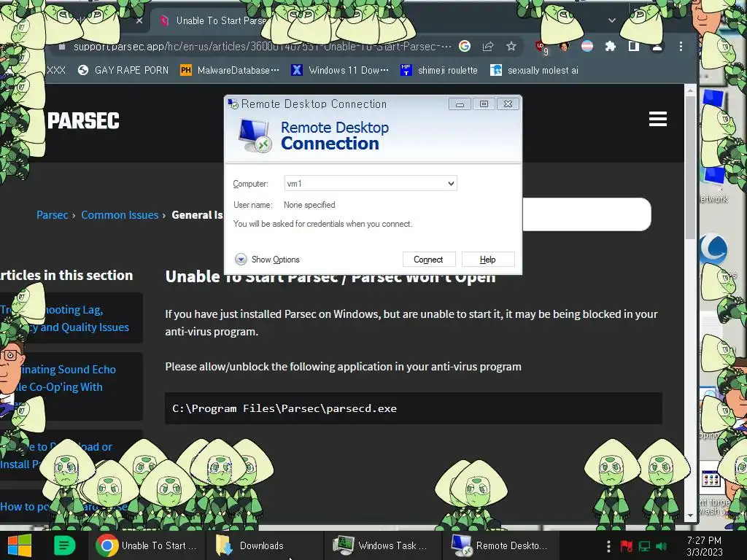Click the striped flag extension icon

(x=587, y=46)
